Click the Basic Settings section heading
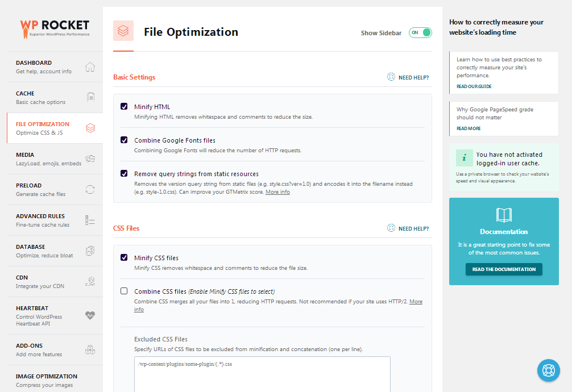Screen dimensions: 572x392 coord(134,77)
